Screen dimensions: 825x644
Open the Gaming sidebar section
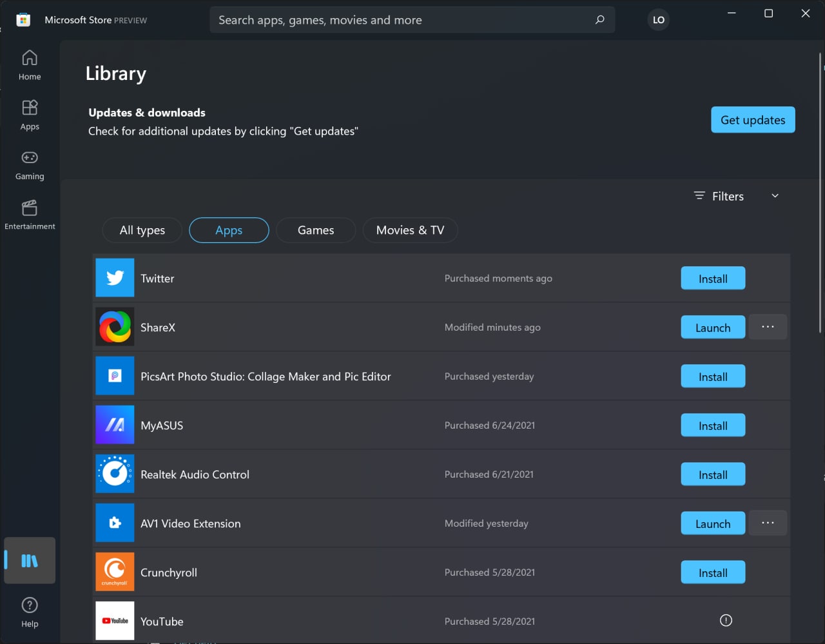coord(30,166)
